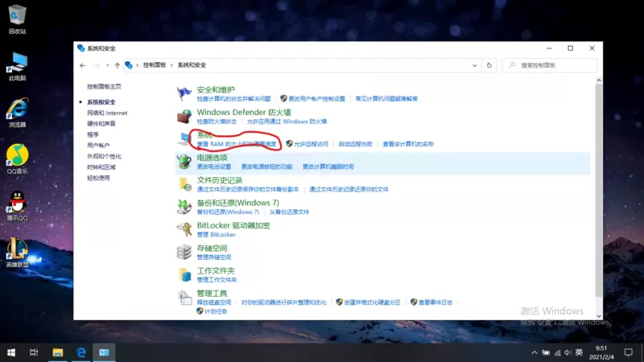Viewport: 644px width, 362px height.
Task: Go to 控制面板主页 in the sidebar
Action: coord(104,87)
